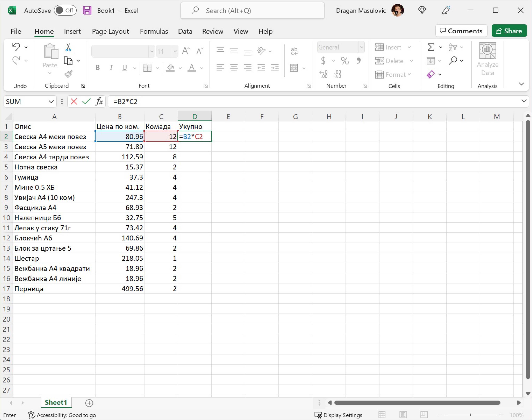Click the Save icon in title bar
The image size is (532, 420).
pyautogui.click(x=87, y=10)
